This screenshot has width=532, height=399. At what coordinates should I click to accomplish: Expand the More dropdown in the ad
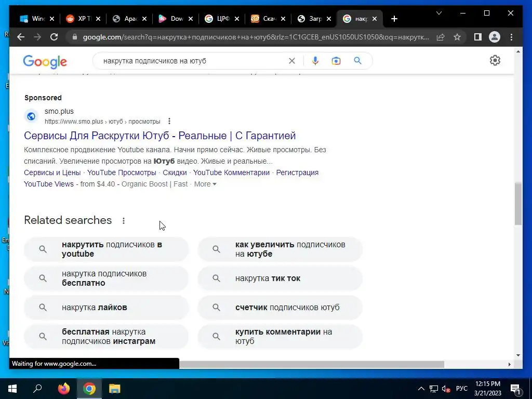click(205, 184)
